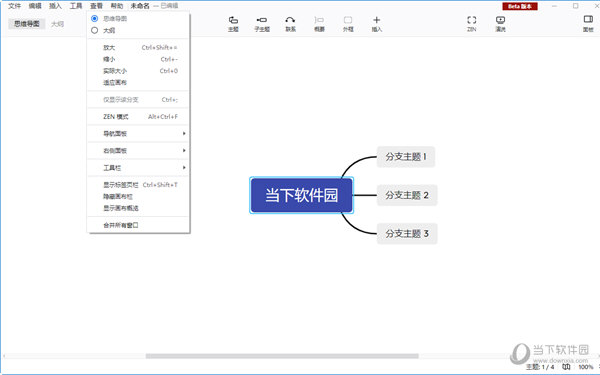The width and height of the screenshot is (600, 375).
Task: Select node 分支主题 3
Action: point(407,233)
